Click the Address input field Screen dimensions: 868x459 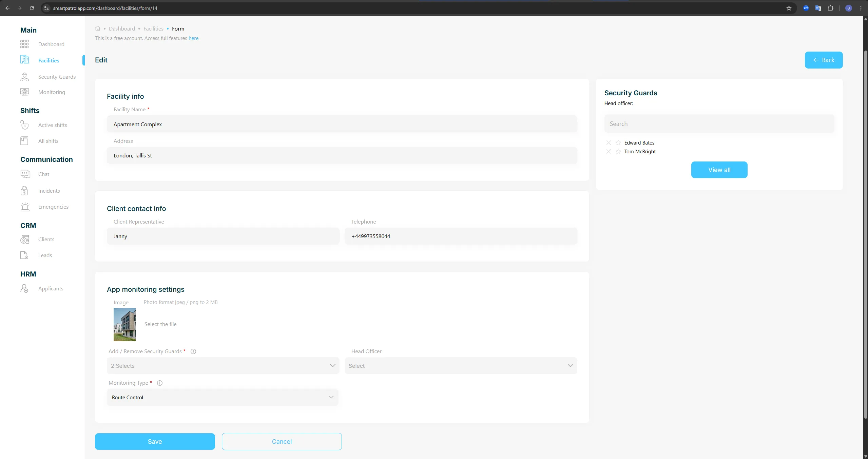point(342,155)
